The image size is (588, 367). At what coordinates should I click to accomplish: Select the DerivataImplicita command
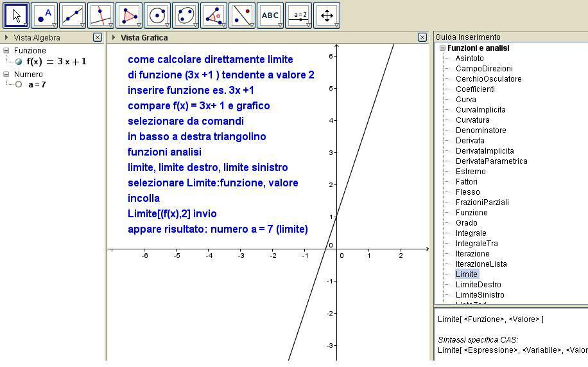[x=485, y=150]
